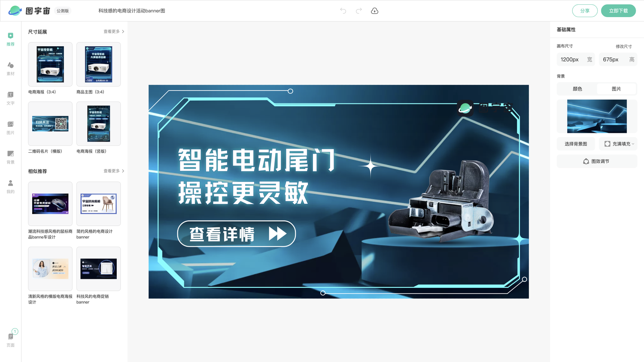Select the 简约风格 chair banner thumbnail
The height and width of the screenshot is (362, 644).
click(98, 204)
